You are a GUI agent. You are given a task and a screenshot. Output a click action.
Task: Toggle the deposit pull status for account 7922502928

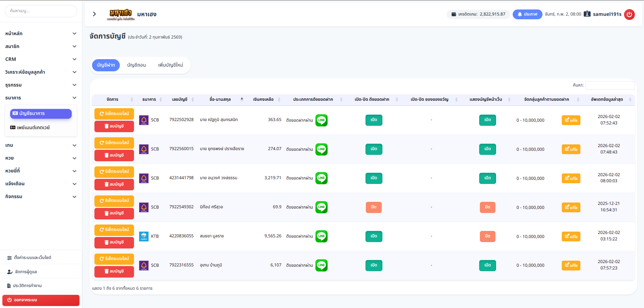coord(374,120)
